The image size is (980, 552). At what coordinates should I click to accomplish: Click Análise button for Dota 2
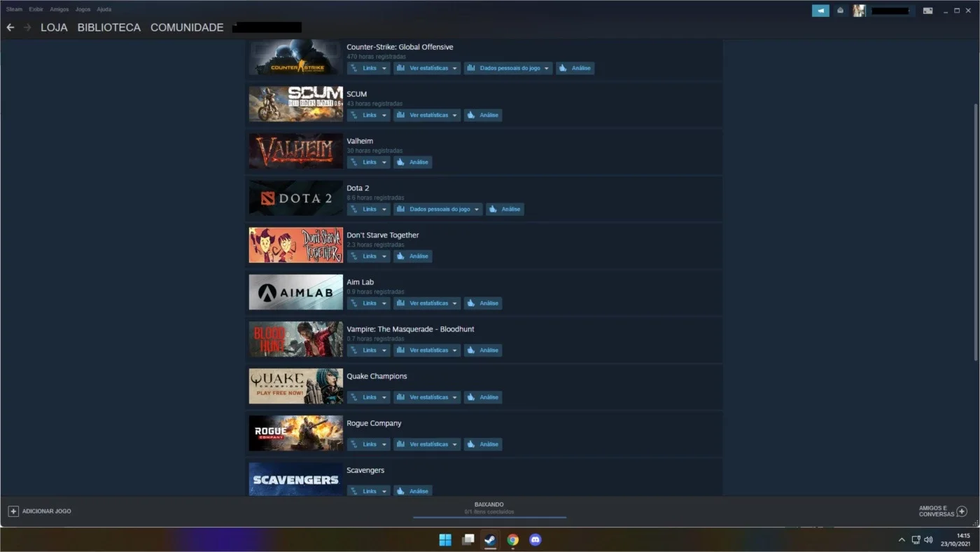point(505,209)
